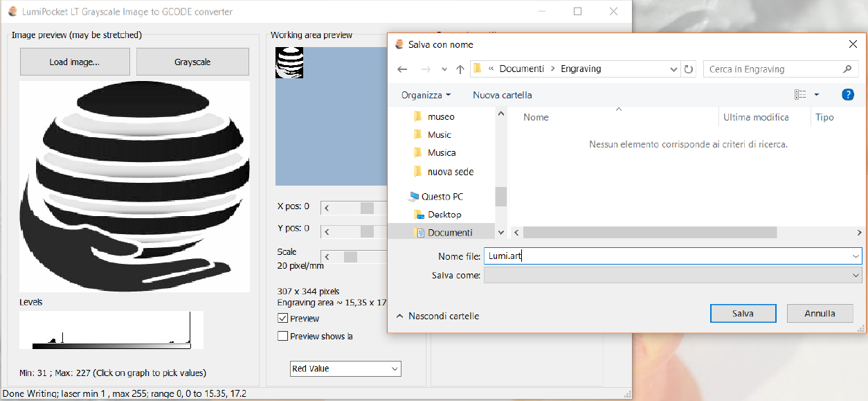Open recent locations dropdown arrow
Screen dimensions: 868x401
coord(444,70)
